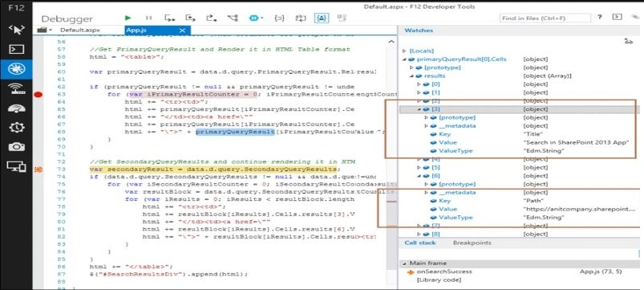This screenshot has width=644, height=290.
Task: Click the Break pause button
Action: (x=148, y=18)
